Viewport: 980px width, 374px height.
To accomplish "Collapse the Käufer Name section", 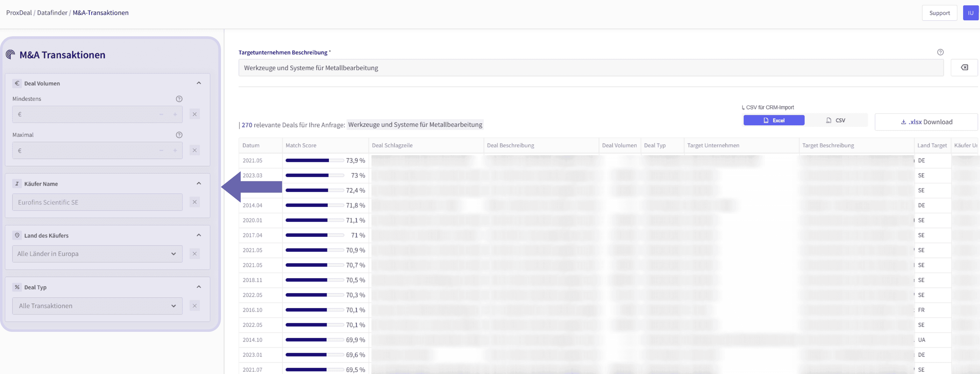I will (199, 183).
